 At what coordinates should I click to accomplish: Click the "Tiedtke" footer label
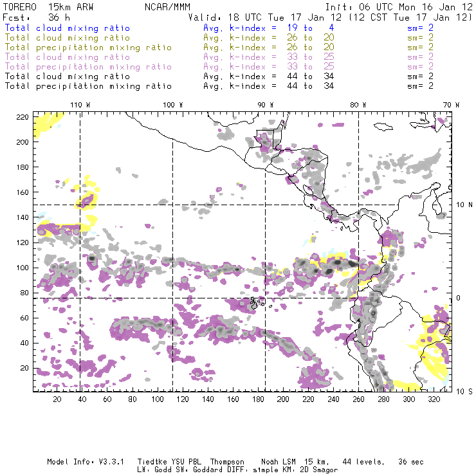[x=152, y=462]
